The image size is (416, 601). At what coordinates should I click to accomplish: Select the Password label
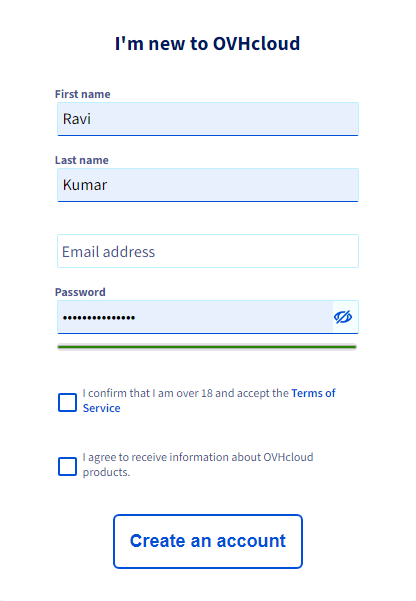click(80, 292)
